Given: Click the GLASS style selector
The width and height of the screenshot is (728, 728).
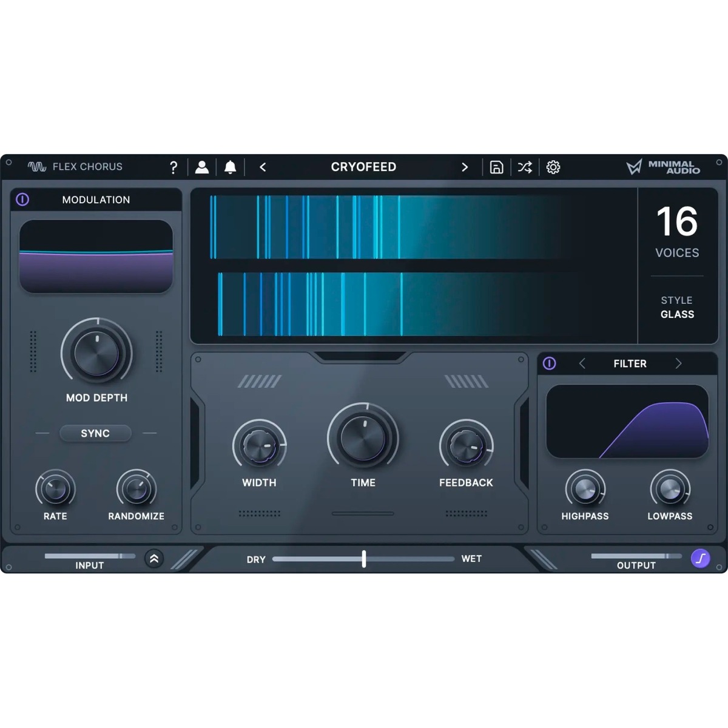Looking at the screenshot, I should [x=677, y=314].
